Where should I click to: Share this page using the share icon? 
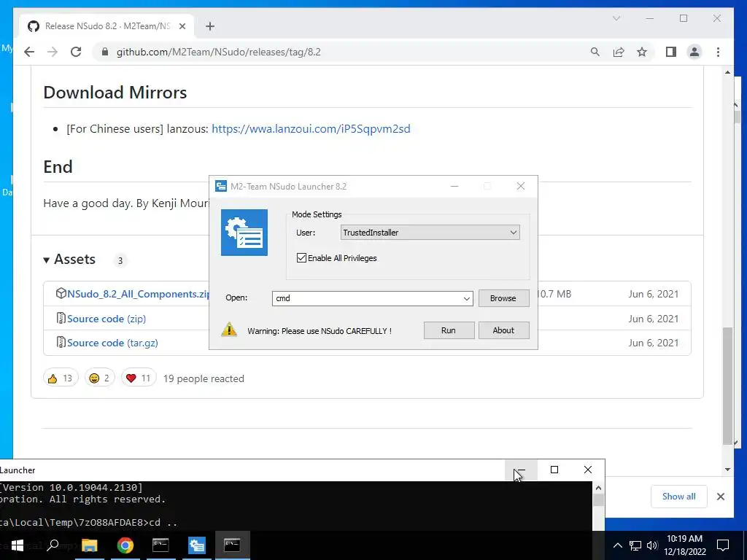619,52
